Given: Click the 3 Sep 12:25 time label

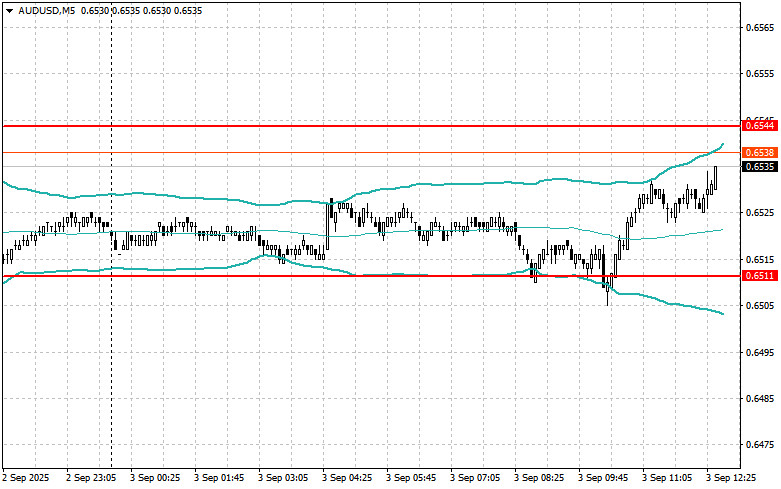Looking at the screenshot, I should (731, 478).
